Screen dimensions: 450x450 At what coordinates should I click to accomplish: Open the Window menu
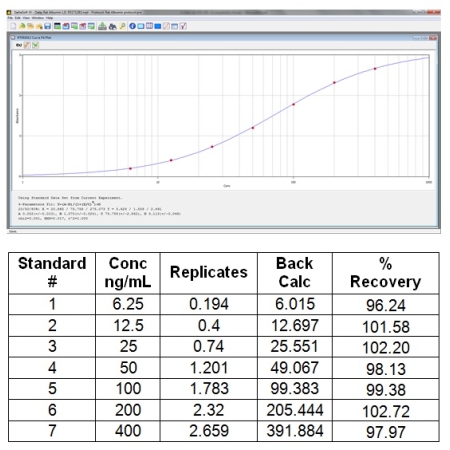pos(38,18)
